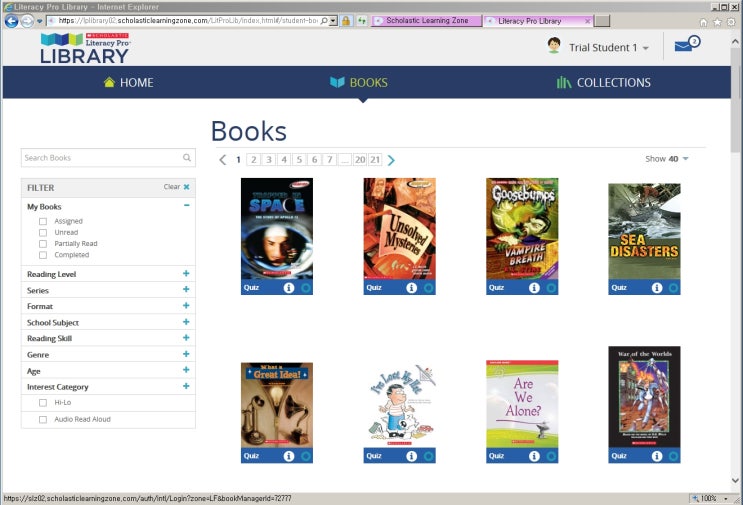Screen dimensions: 743x505
Task: Enable the Hi-Lo checkbox
Action: (43, 403)
